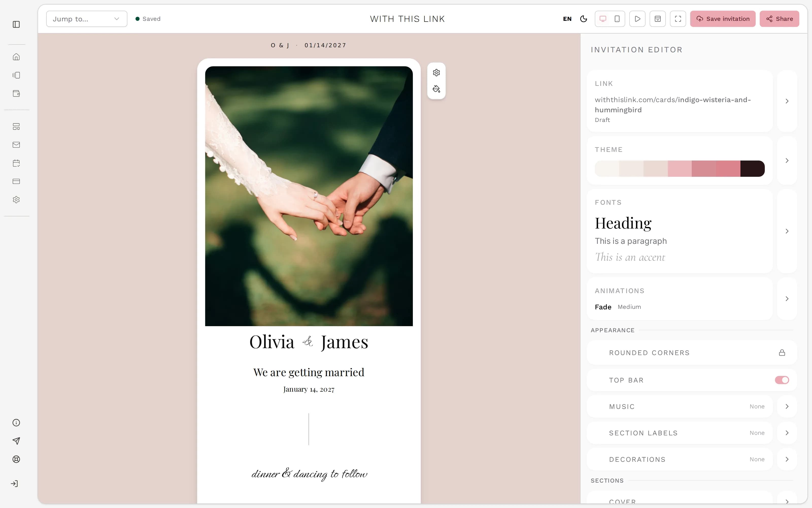The width and height of the screenshot is (812, 508).
Task: Select the dark maroon theme swatch
Action: (752, 169)
